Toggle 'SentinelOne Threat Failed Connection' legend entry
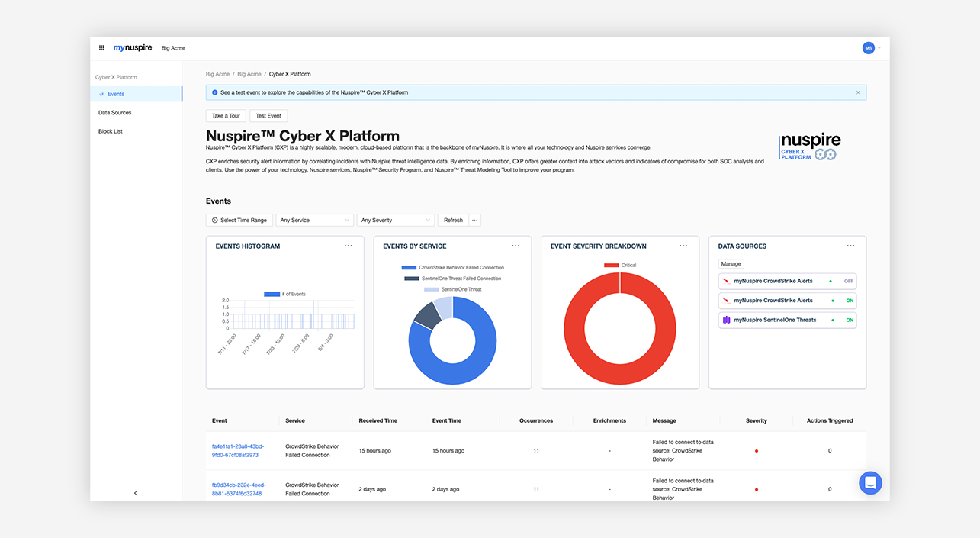The width and height of the screenshot is (980, 538). tap(452, 279)
